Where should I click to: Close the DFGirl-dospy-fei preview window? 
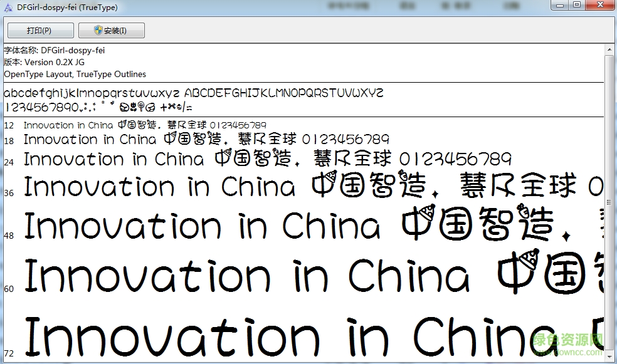[x=600, y=5]
